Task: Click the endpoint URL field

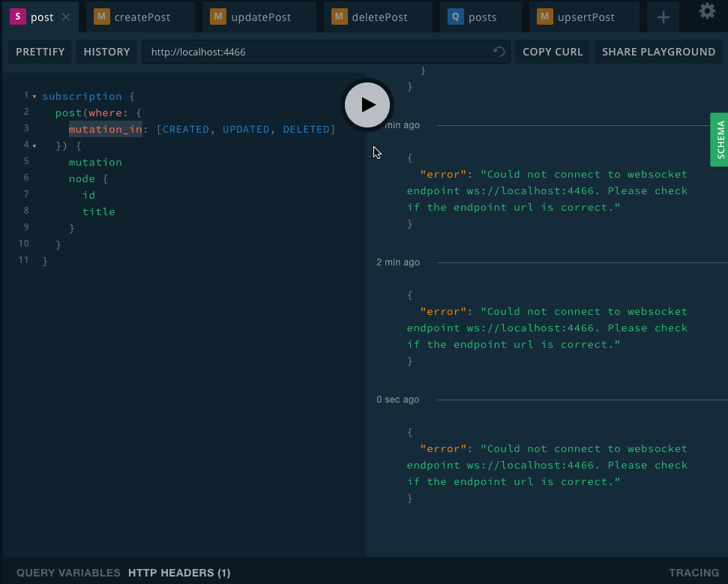Action: click(326, 52)
